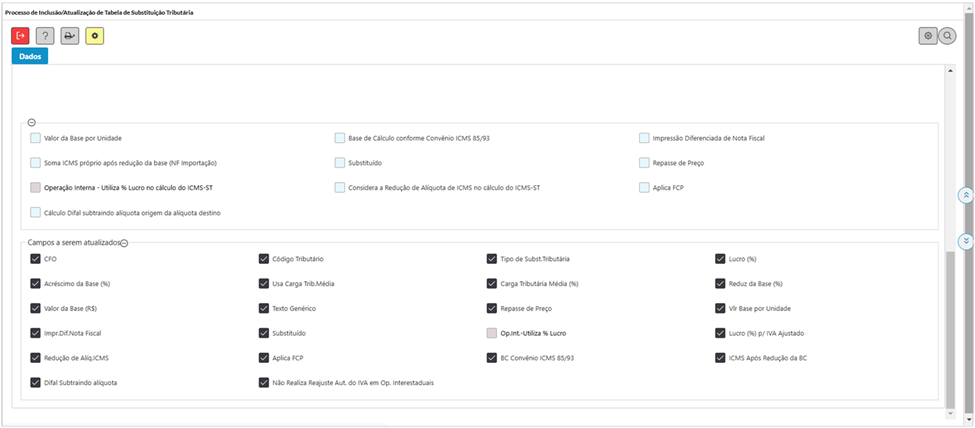Enable Valor da Base por Unidade checkbox
The image size is (975, 428).
click(x=36, y=138)
